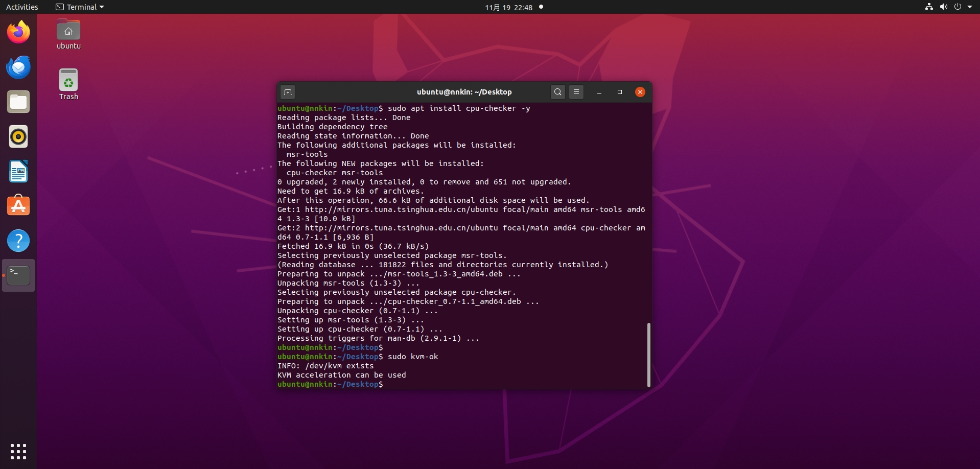Open the clock and calendar menu
The width and height of the screenshot is (980, 469).
508,7
